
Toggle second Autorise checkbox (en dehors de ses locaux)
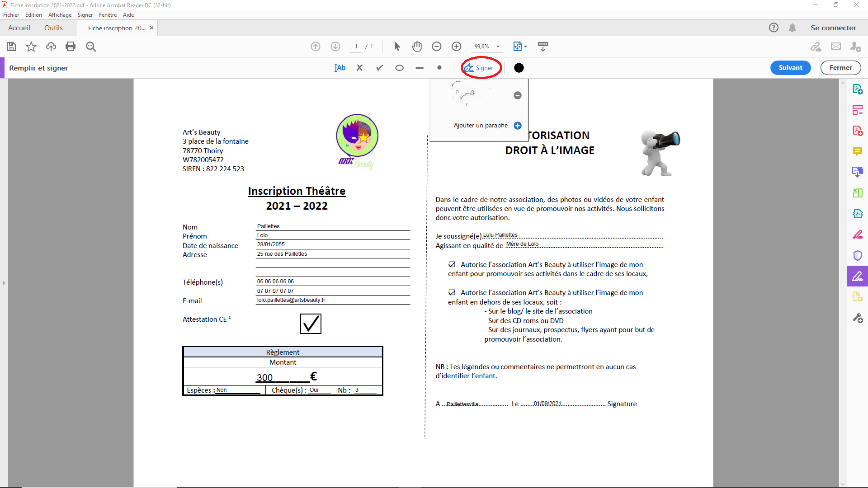tap(452, 292)
